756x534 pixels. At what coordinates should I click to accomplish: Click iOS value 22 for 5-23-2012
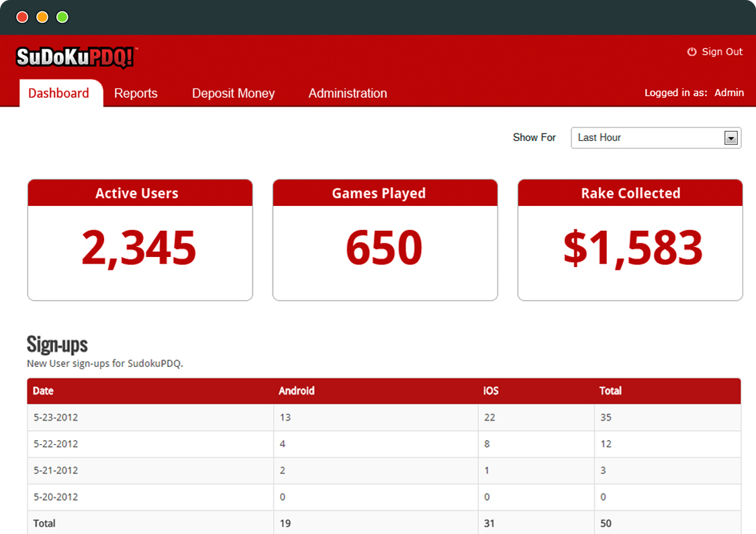(x=489, y=417)
